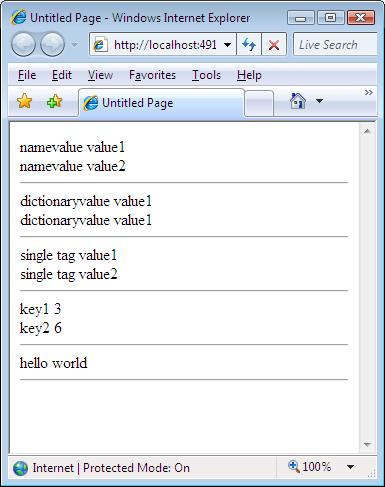Image resolution: width=385 pixels, height=487 pixels.
Task: Show more toolbar commands via the chevron
Action: coord(368,92)
